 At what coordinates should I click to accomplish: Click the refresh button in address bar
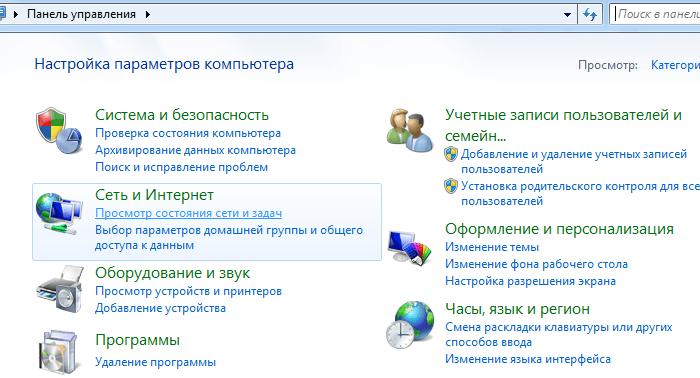pos(590,14)
